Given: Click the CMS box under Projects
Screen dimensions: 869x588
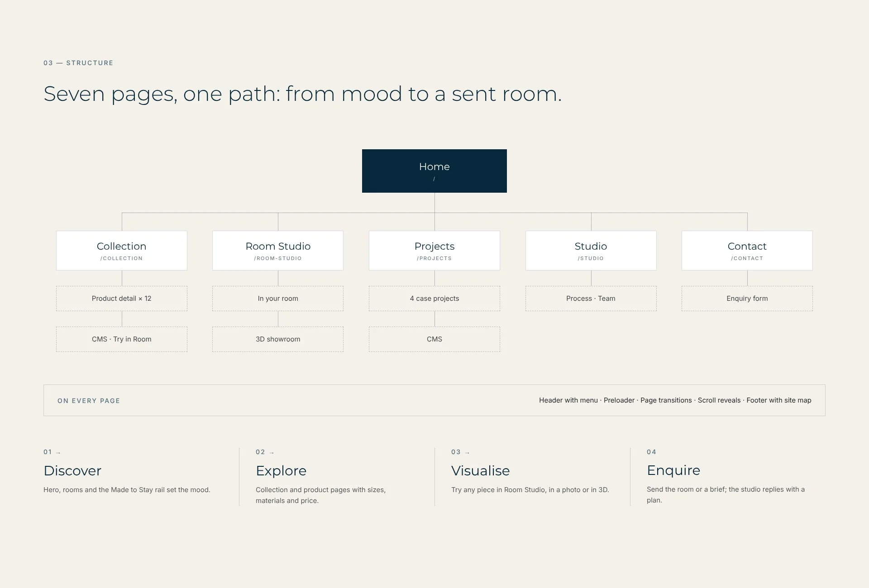Looking at the screenshot, I should 434,339.
